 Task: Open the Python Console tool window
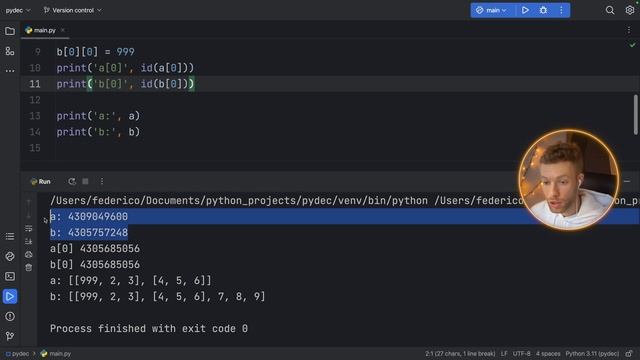point(10,256)
